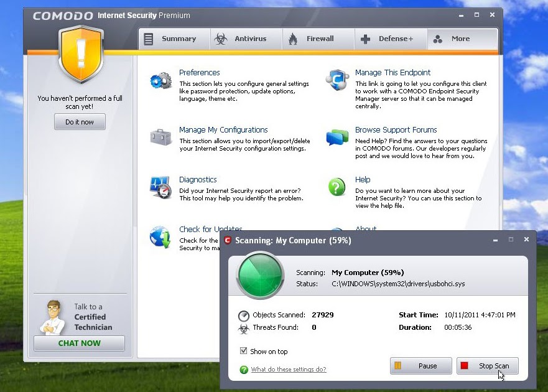
Task: Click the Threats Found biohazard icon
Action: 244,329
